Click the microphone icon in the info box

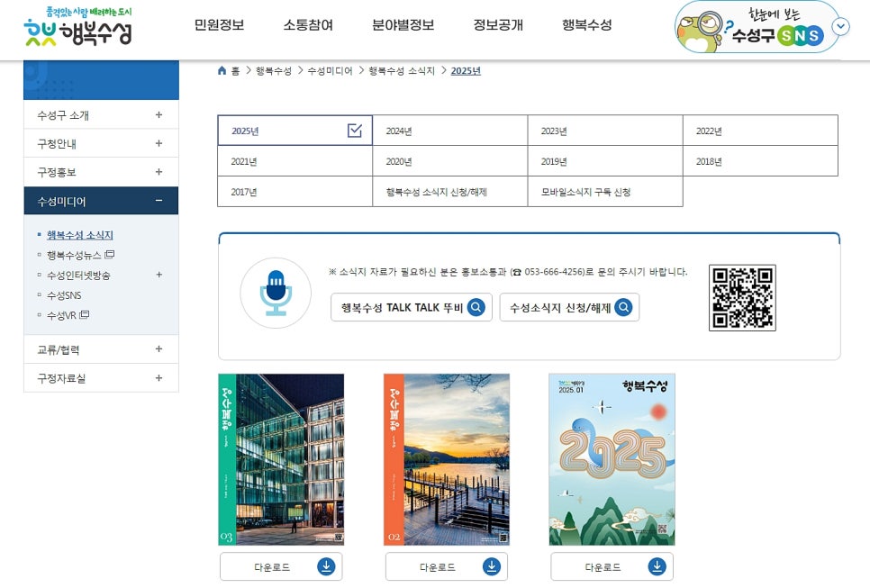[276, 293]
